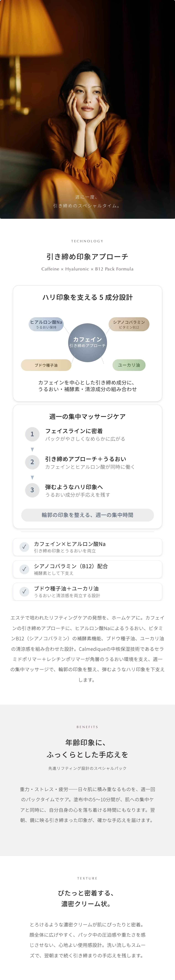Click the TECHNOLOGY section label
Image resolution: width=175 pixels, height=980 pixels.
click(x=87, y=241)
